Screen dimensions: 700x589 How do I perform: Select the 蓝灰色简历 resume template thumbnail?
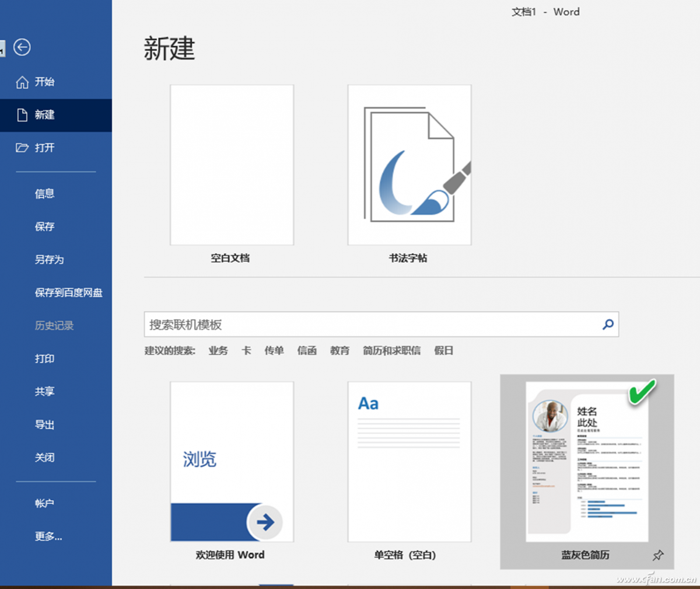point(587,462)
